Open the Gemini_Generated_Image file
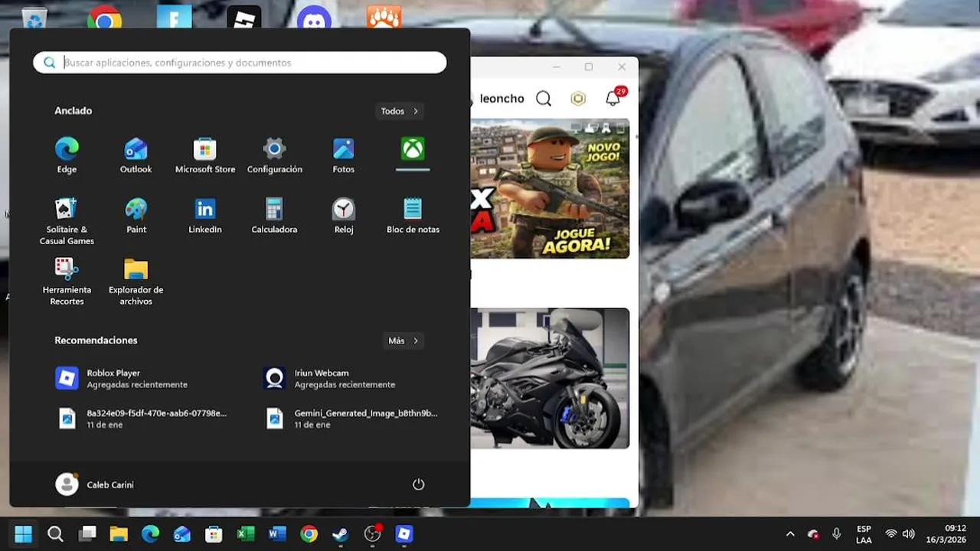The image size is (980, 551). pyautogui.click(x=351, y=418)
